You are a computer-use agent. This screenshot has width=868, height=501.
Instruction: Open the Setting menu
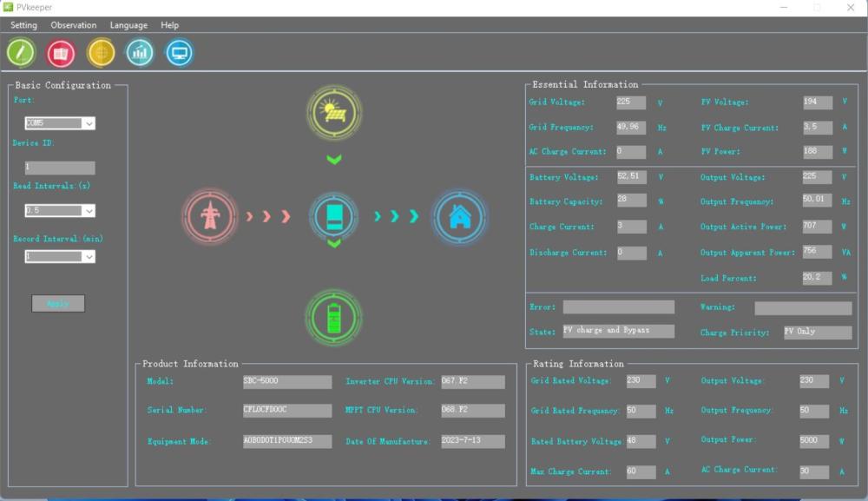coord(23,25)
